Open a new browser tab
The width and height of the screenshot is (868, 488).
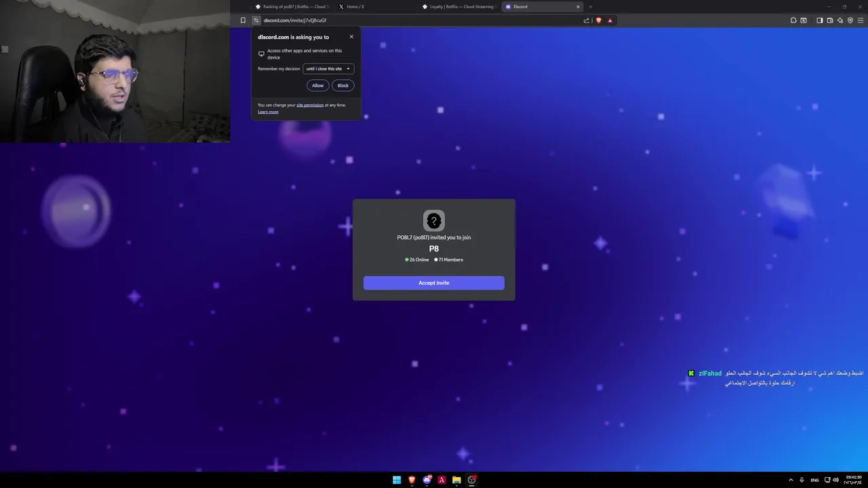(x=590, y=7)
